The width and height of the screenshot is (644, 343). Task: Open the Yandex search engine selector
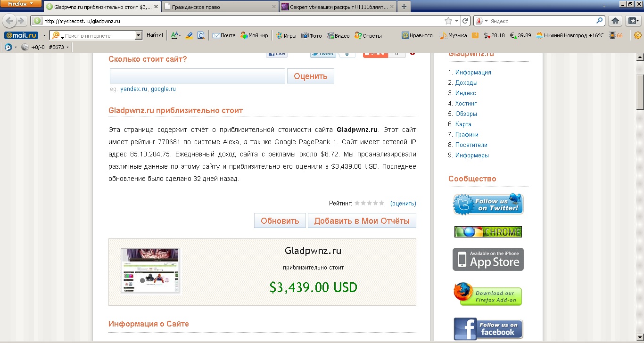[481, 21]
